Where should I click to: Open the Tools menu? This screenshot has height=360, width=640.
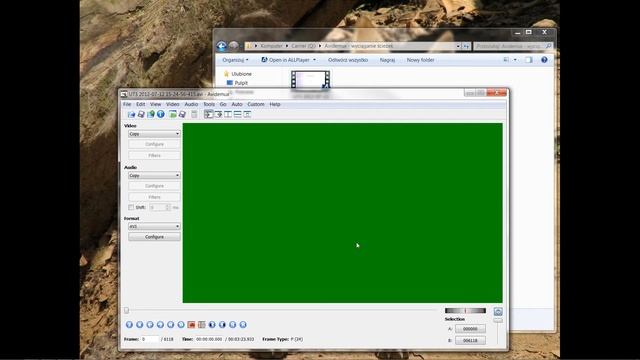pos(209,104)
